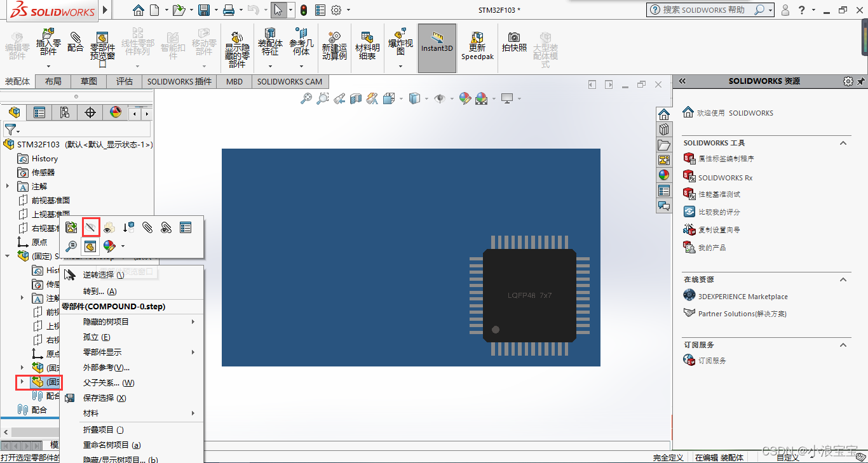Click the 材料明细表 (Bill of Materials) icon
868x463 pixels.
coord(367,44)
